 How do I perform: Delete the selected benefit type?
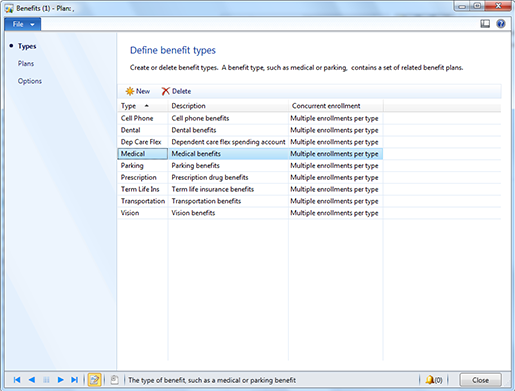(176, 91)
